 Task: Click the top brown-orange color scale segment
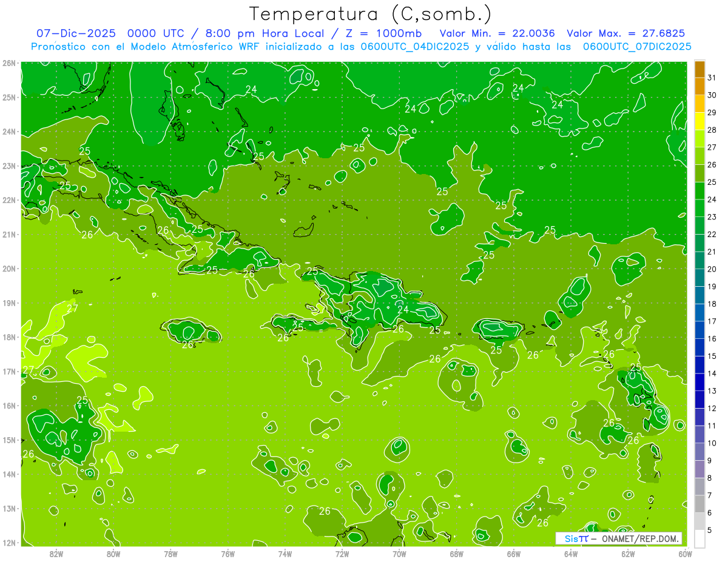click(699, 69)
